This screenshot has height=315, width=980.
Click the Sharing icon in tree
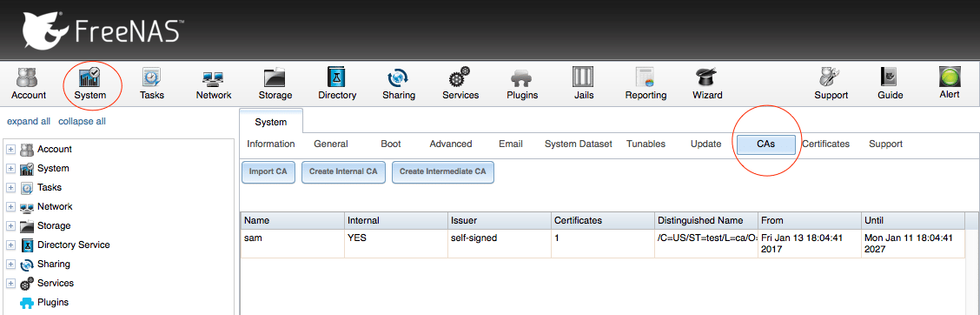[27, 265]
